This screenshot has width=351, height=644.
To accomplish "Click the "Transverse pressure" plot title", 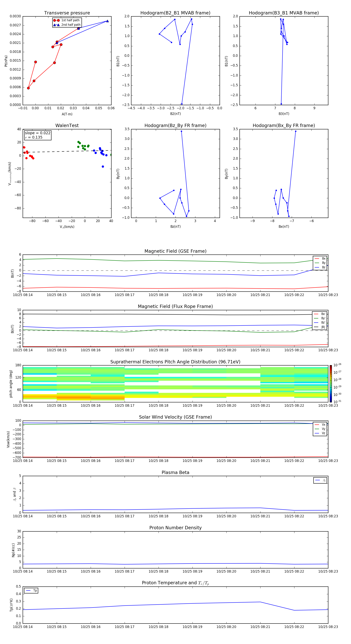I will click(67, 13).
